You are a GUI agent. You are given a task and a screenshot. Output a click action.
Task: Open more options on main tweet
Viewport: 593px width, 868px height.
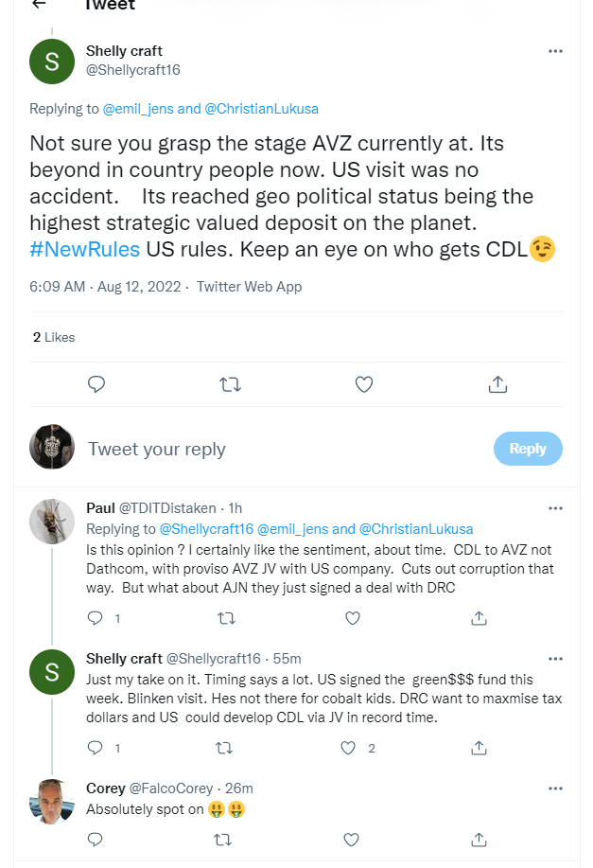click(555, 51)
